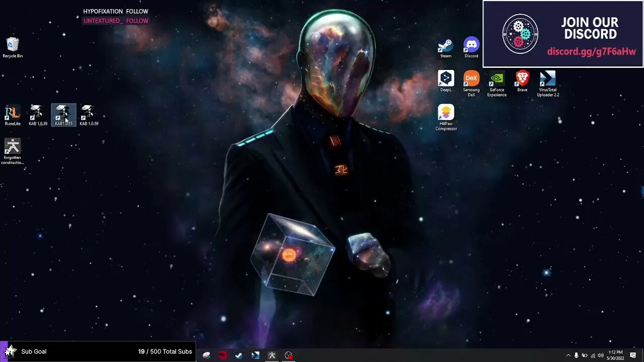Image resolution: width=644 pixels, height=362 pixels.
Task: Select the Steam desktop icon
Action: [446, 48]
